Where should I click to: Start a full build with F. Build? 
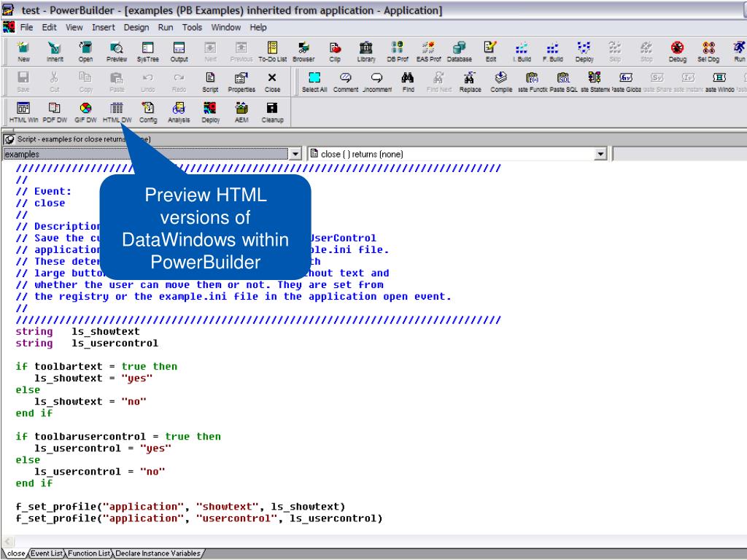point(553,52)
